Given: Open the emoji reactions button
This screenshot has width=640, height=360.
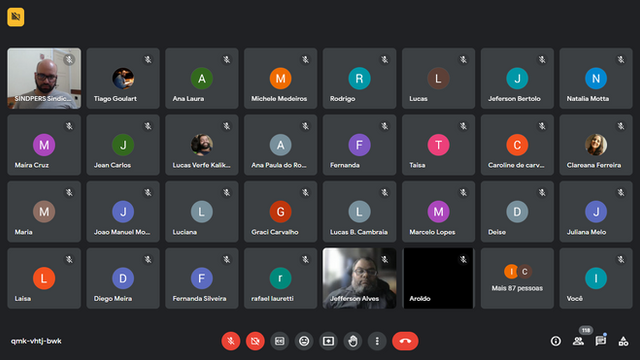Looking at the screenshot, I should click(x=304, y=341).
